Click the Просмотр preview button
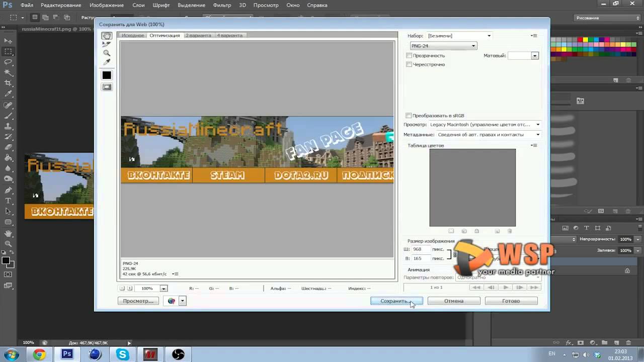This screenshot has height=362, width=644. point(138,301)
